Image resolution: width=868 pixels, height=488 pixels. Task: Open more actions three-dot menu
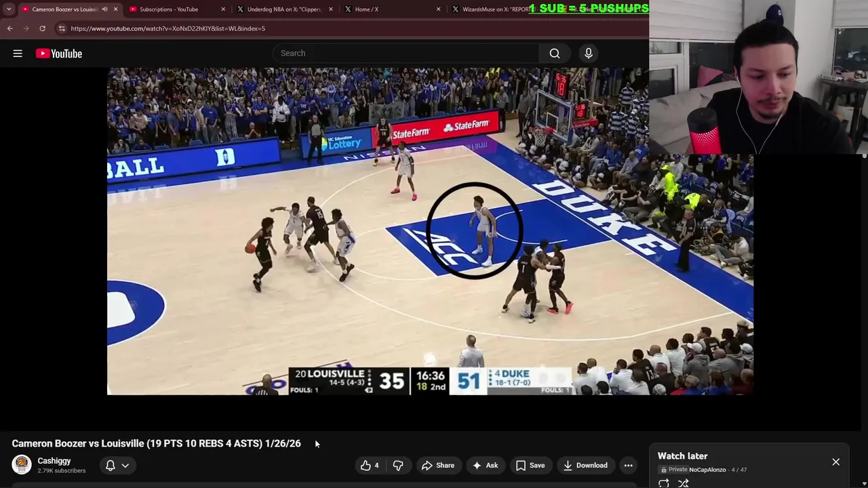(x=629, y=466)
